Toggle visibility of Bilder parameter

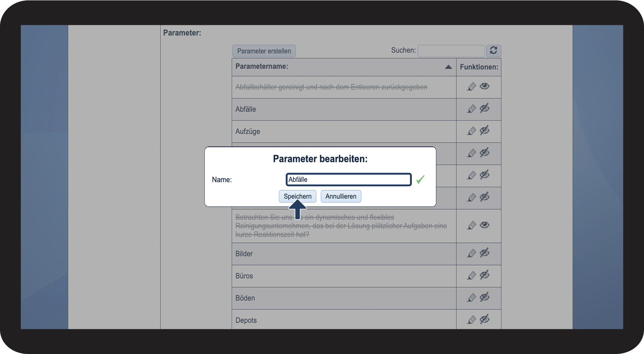pyautogui.click(x=484, y=253)
